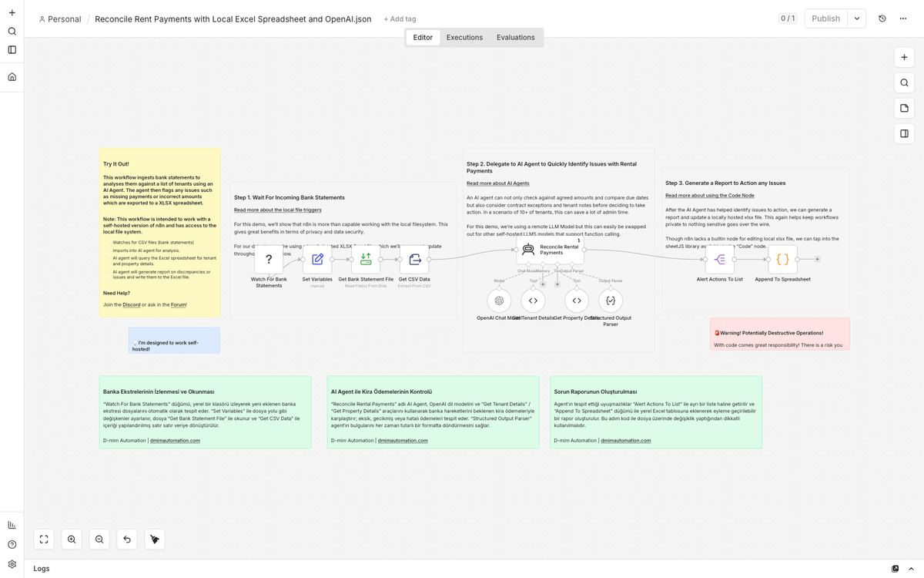This screenshot has height=578, width=924.
Task: Switch to the Editor tab
Action: 423,37
